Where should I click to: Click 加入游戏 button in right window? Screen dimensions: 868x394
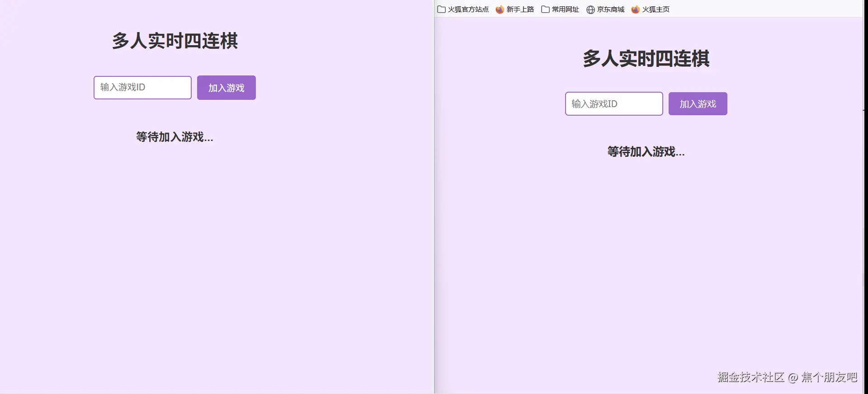(698, 104)
